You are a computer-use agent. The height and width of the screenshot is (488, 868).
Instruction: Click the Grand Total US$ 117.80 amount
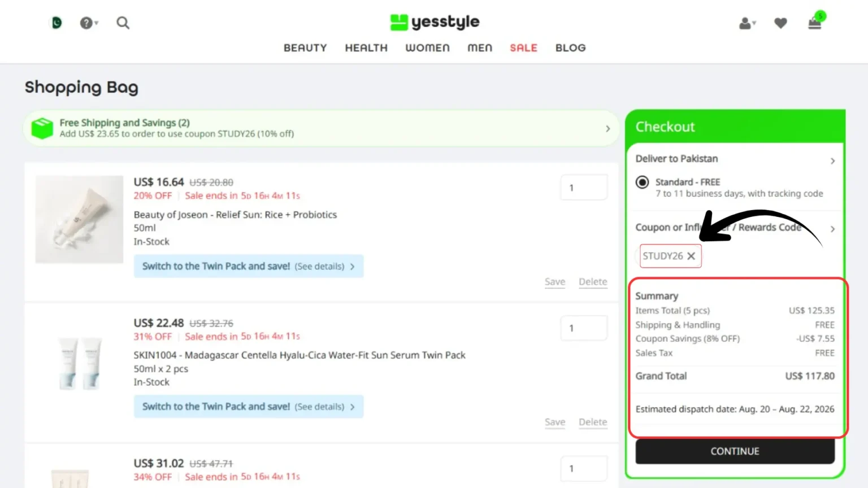point(810,376)
